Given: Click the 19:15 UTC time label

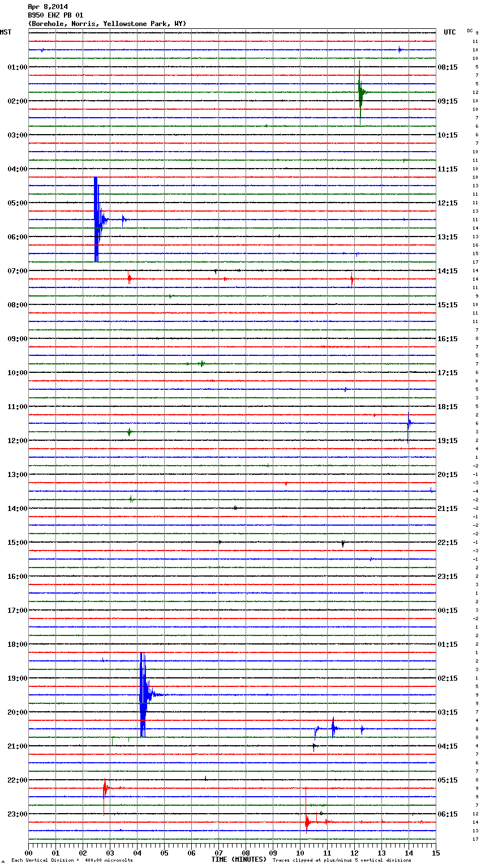Looking at the screenshot, I should coord(448,441).
